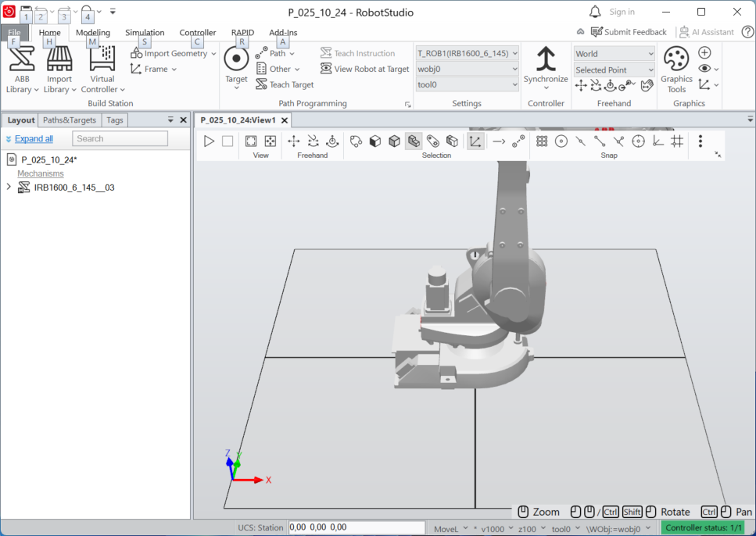Screen dimensions: 756x536
Task: Select the Snap Center icon
Action: point(561,141)
